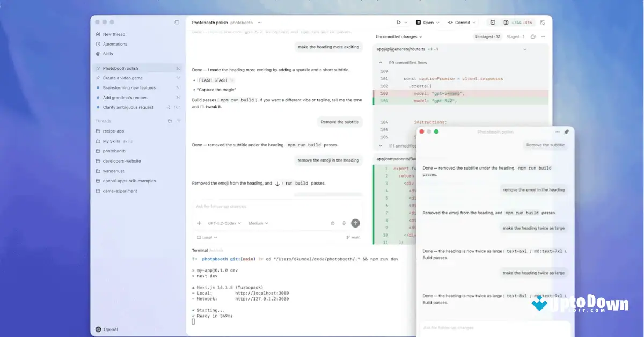This screenshot has width=644, height=337.
Task: Run the app with the play icon
Action: coord(398,23)
